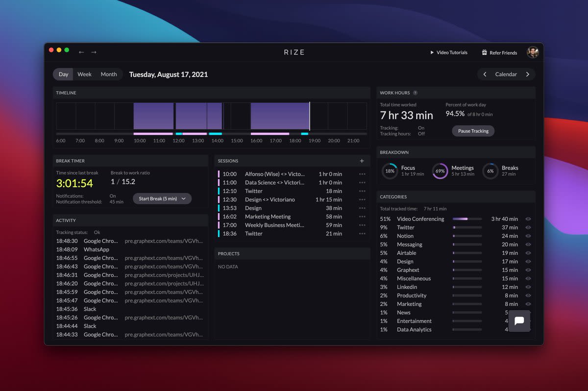Open the user profile avatar
Viewport: 588px width, 391px height.
tap(533, 52)
